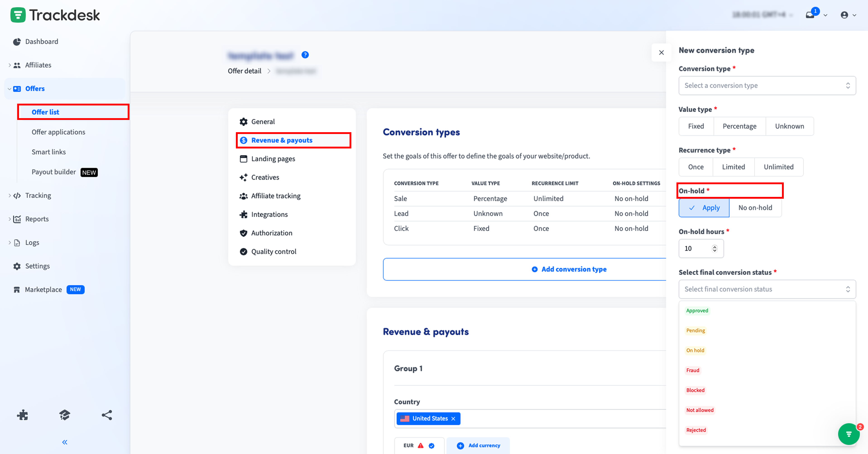Collapse the Offers sidebar section
Screen dimensions: 868x454
(10, 88)
